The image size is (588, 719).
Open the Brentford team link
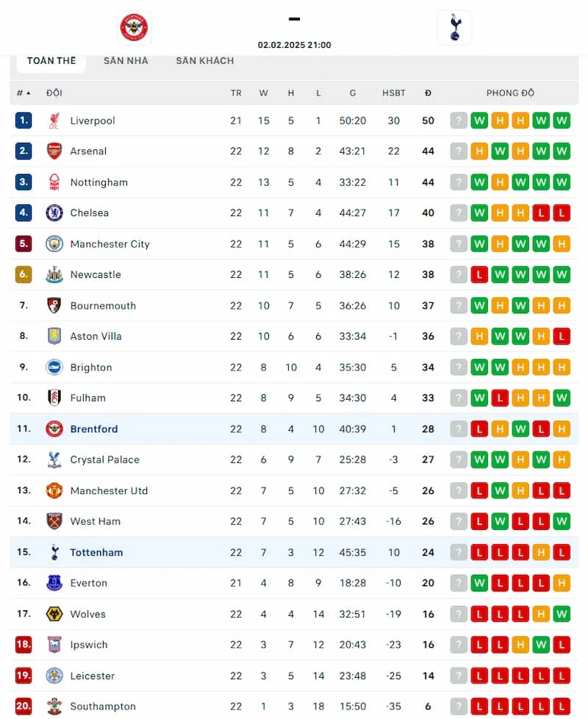coord(94,429)
